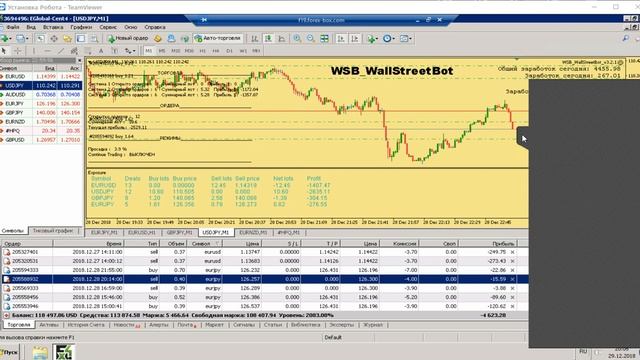Tile chart windows with grid icon

[x=324, y=38]
